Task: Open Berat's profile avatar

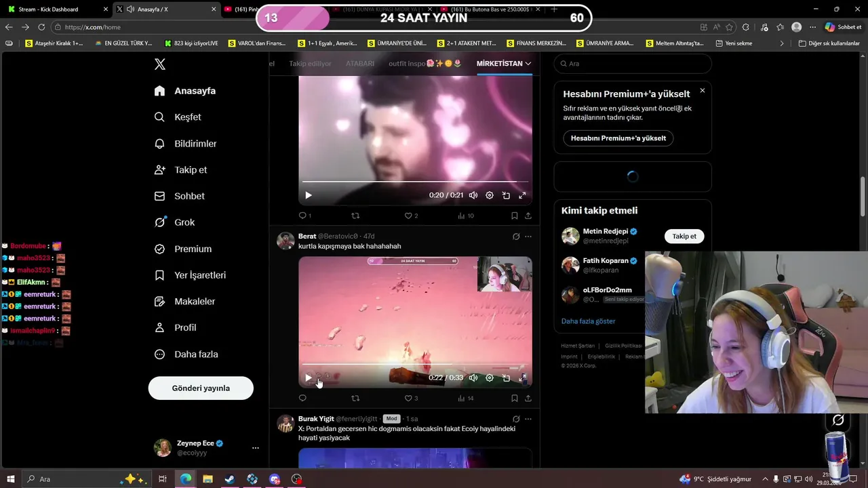Action: (x=285, y=241)
